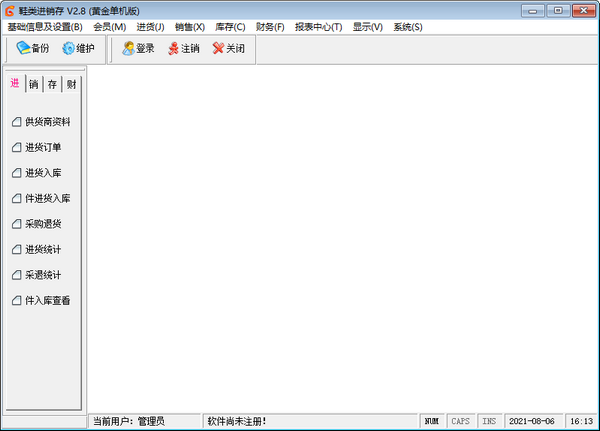Click the NUM status bar indicator
Image resolution: width=600 pixels, height=431 pixels.
432,421
